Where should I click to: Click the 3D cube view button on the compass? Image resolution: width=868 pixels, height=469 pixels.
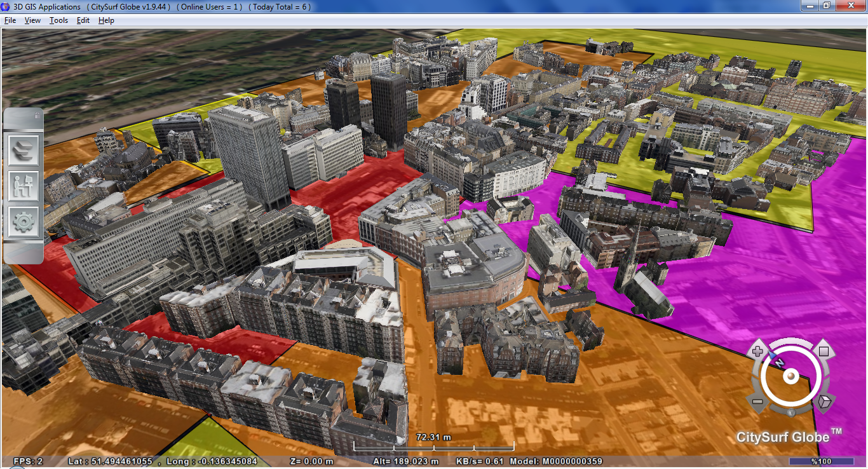(824, 401)
